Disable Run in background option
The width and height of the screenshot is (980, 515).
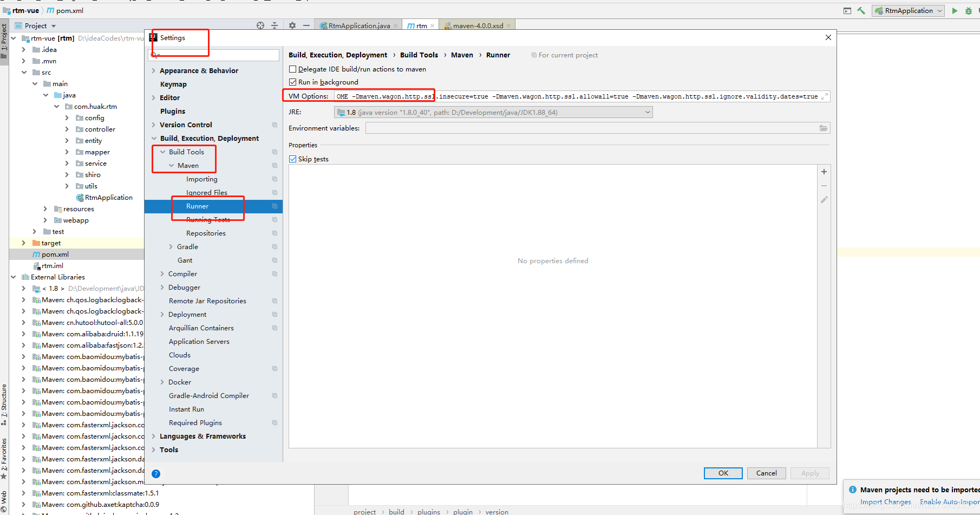292,82
